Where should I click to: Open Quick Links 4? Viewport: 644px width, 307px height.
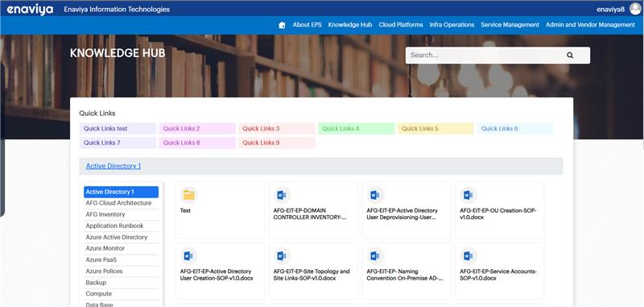coord(356,129)
